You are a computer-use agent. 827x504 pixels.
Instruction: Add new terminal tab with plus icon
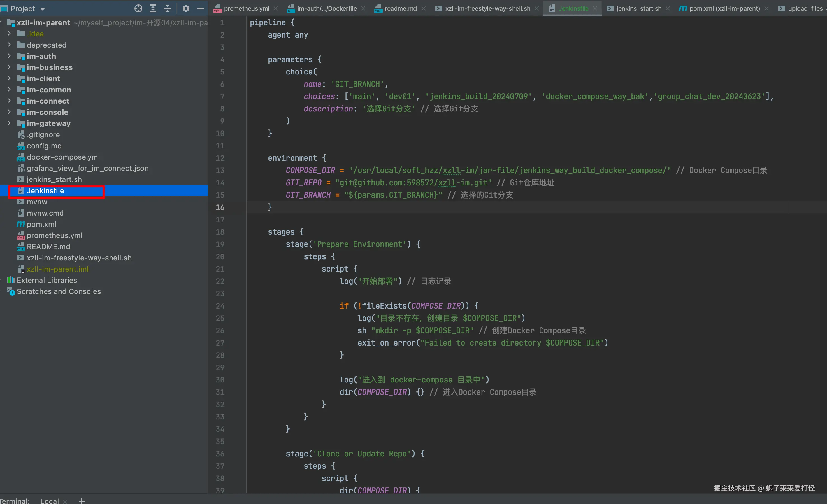coord(82,501)
